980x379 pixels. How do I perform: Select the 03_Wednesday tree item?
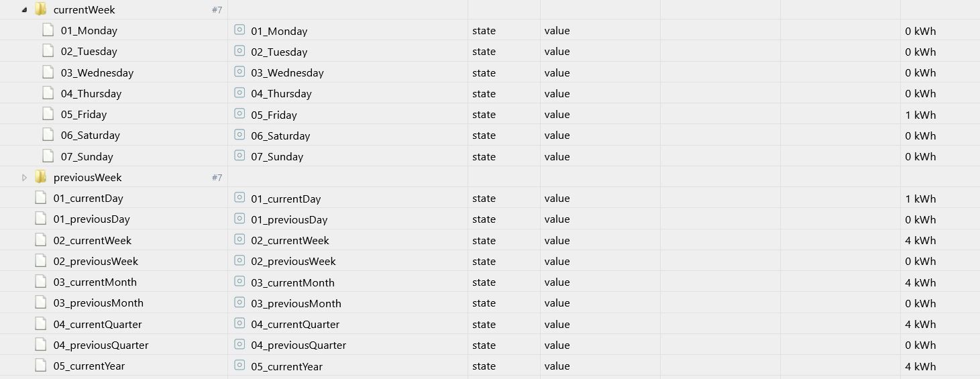pyautogui.click(x=97, y=72)
